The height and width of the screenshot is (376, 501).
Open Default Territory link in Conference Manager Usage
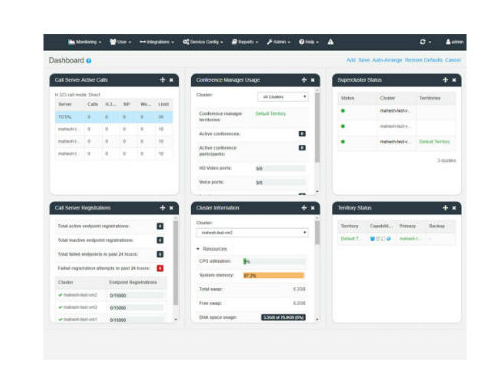pos(271,114)
